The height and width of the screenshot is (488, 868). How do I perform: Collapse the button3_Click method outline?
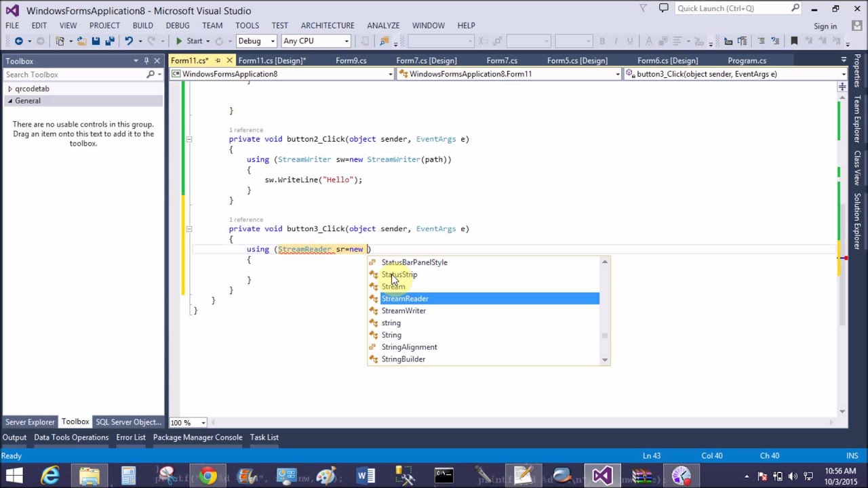point(189,228)
